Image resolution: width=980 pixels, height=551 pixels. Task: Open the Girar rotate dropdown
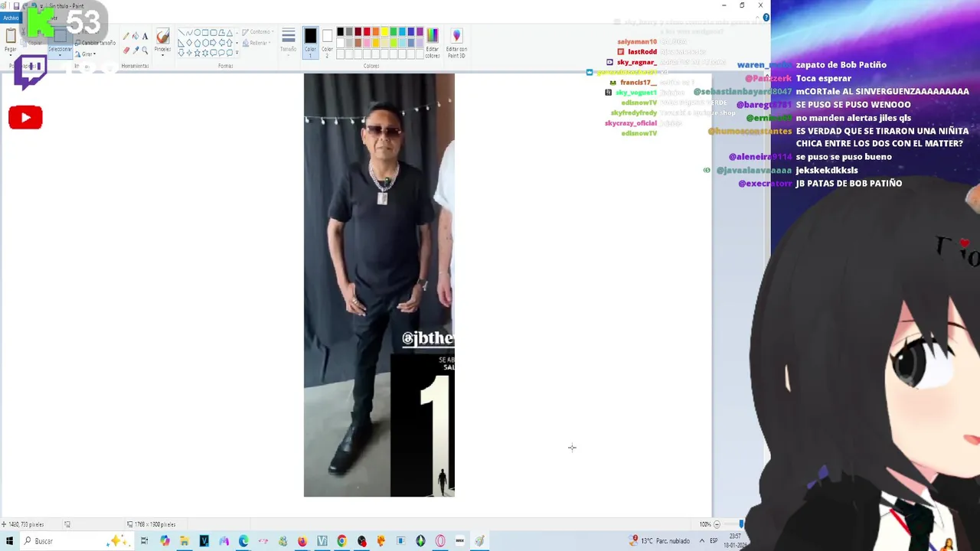point(86,54)
